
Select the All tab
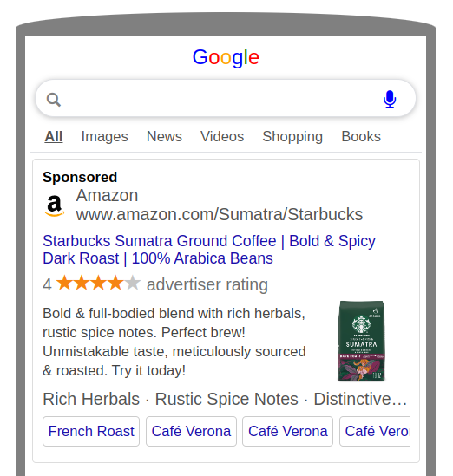pyautogui.click(x=54, y=137)
